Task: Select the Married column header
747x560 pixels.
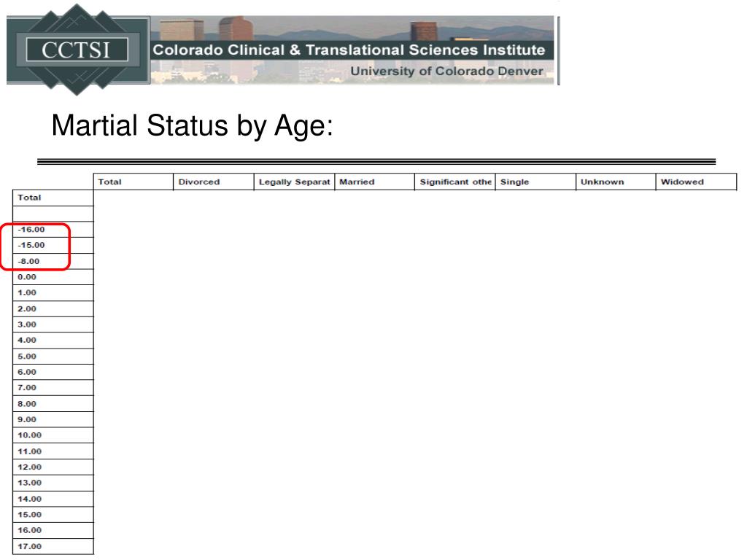Action: click(x=374, y=182)
